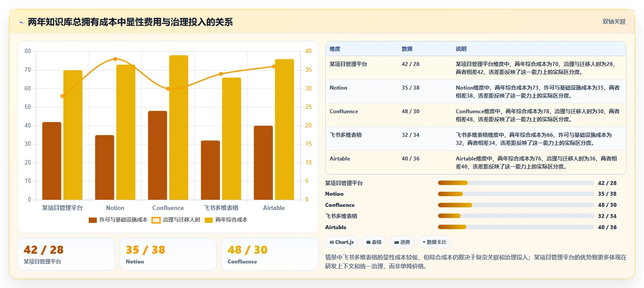Image resolution: width=644 pixels, height=288 pixels.
Task: Click the 说明 column header
Action: coord(461,49)
